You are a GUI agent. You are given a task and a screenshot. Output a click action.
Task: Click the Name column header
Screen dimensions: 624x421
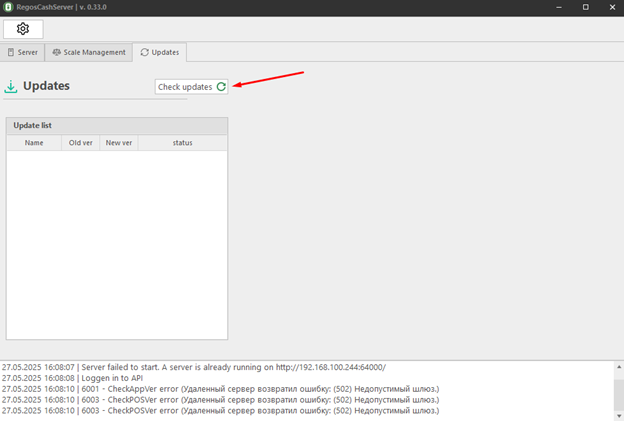tap(34, 143)
